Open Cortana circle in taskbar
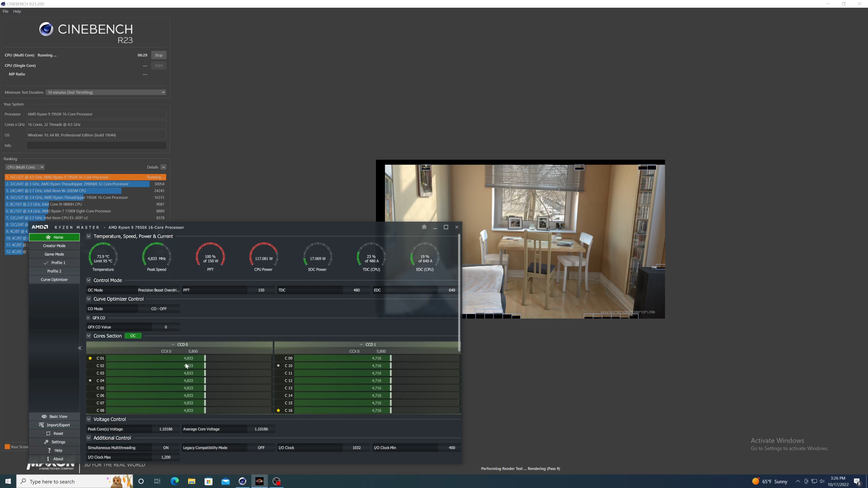 pos(141,481)
